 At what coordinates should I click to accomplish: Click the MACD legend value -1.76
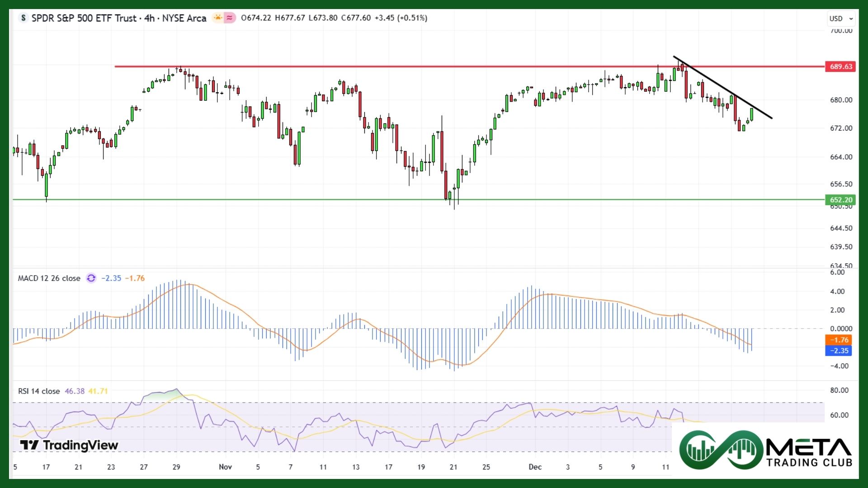[135, 278]
